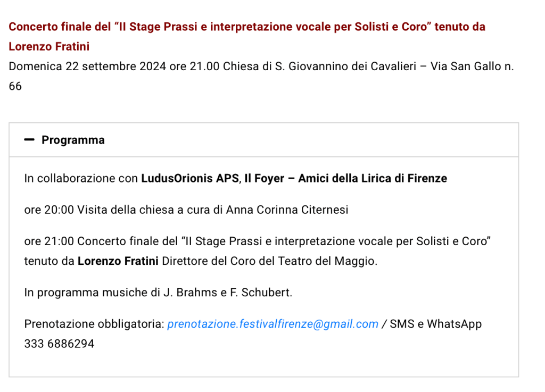Click bold Lorenzo Fratini in the program body
545x392 pixels.
point(118,261)
